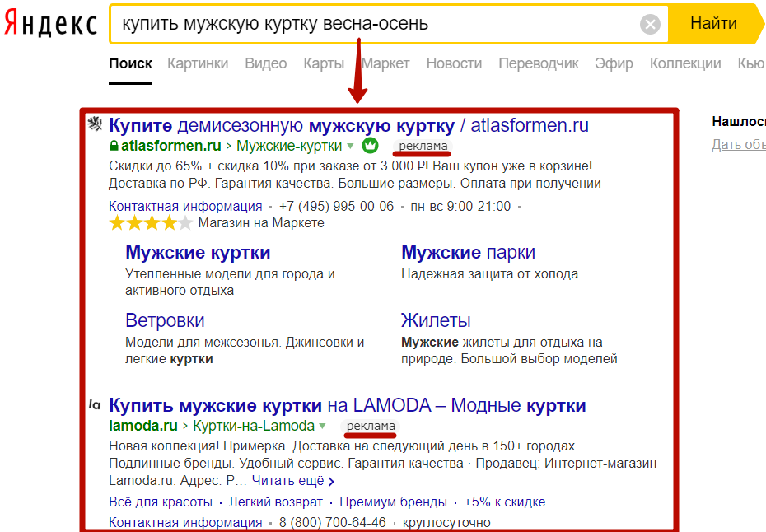The width and height of the screenshot is (766, 532).
Task: Click the green lock icon by atlasformen.ru
Action: [114, 146]
